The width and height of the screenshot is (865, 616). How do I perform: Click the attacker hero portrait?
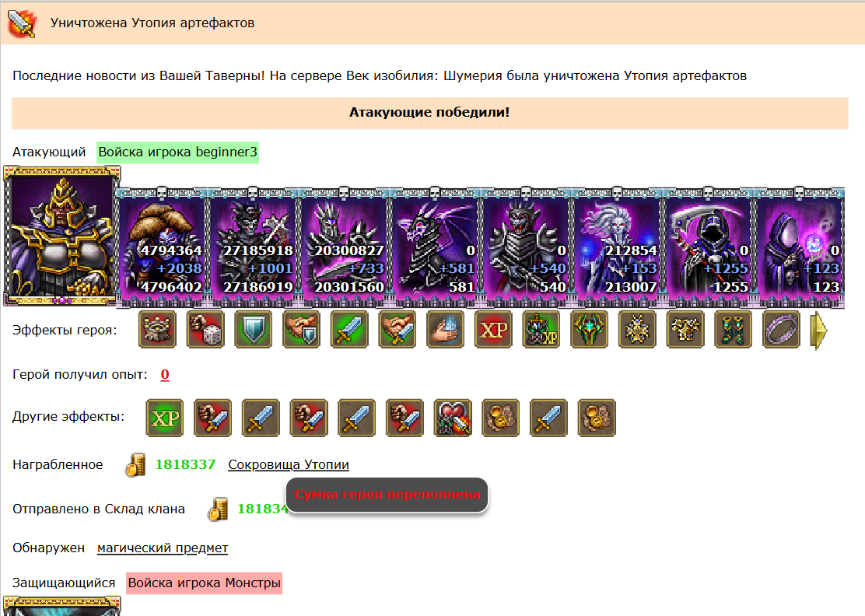click(61, 236)
